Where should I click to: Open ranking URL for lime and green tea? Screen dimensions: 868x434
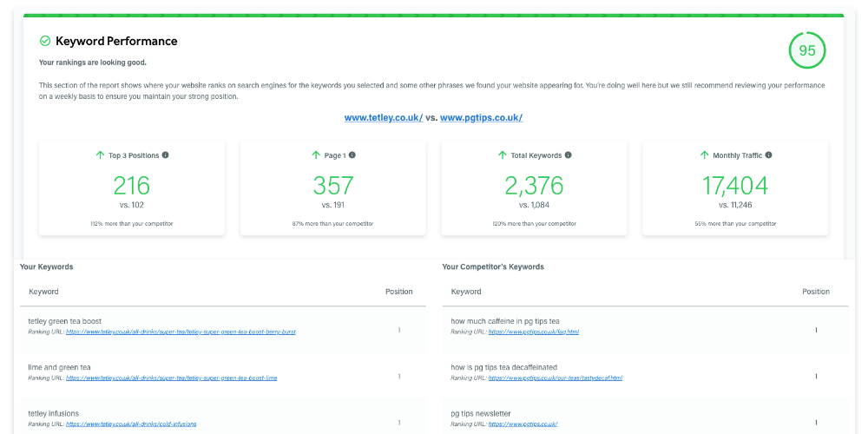tap(171, 378)
